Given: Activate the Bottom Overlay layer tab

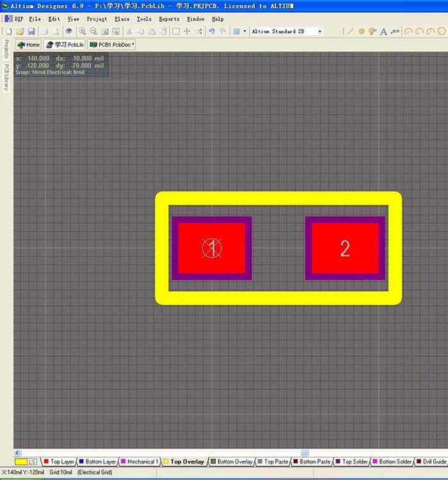Looking at the screenshot, I should click(232, 461).
